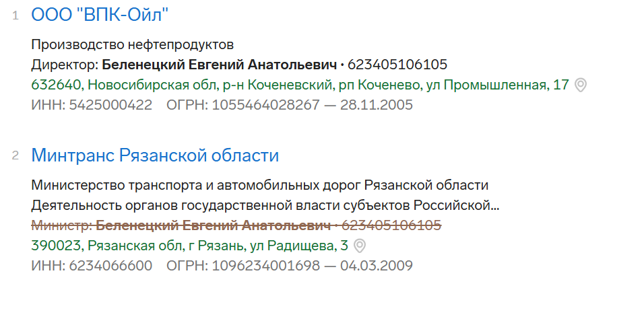
Task: Click the crossed-out Министр name entry
Action: tap(213, 225)
